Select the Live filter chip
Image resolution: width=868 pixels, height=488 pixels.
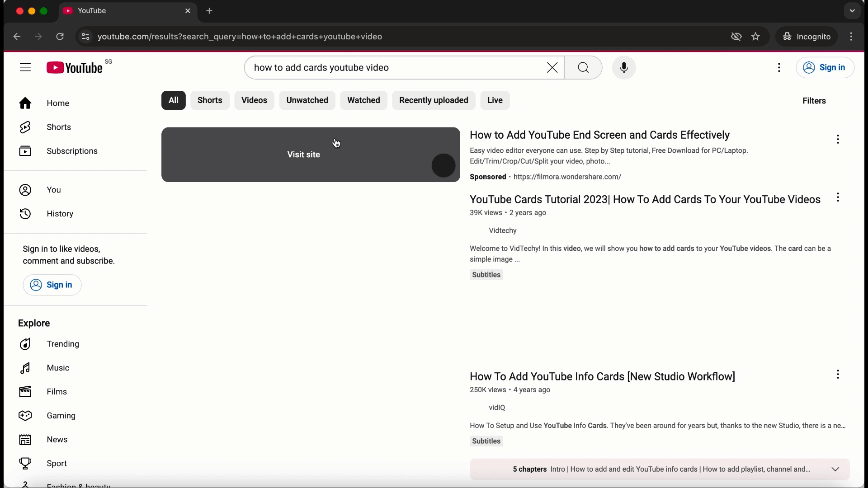[x=495, y=100]
